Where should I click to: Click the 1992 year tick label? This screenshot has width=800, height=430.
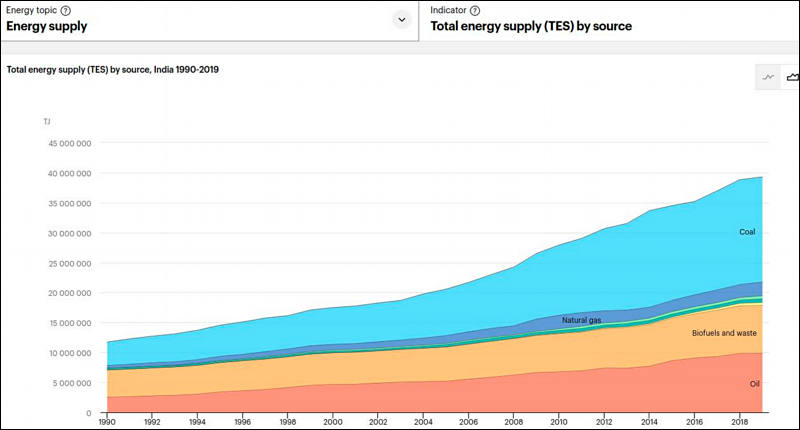tap(152, 422)
